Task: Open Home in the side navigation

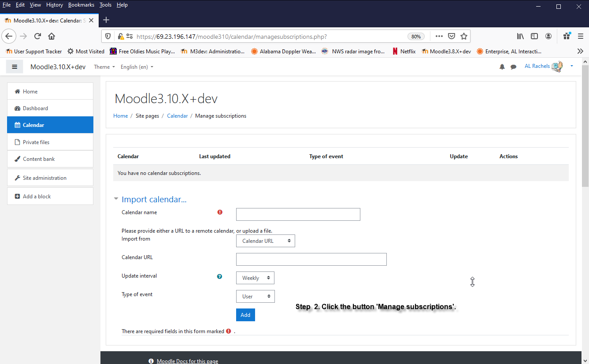Action: (50, 91)
